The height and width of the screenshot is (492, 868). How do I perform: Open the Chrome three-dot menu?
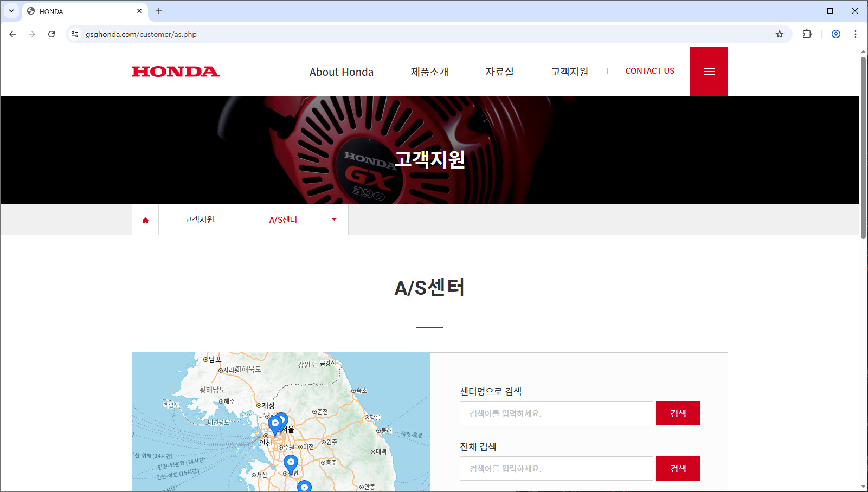(x=856, y=34)
